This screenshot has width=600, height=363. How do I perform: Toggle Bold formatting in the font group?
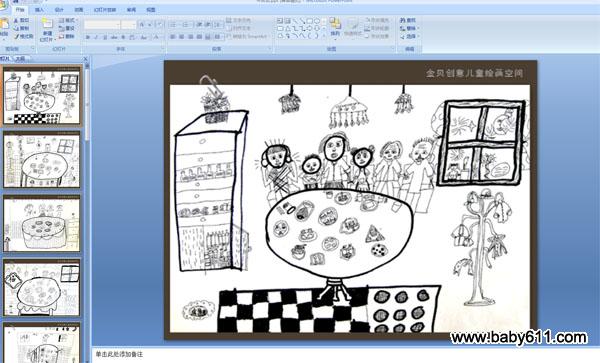click(x=88, y=37)
